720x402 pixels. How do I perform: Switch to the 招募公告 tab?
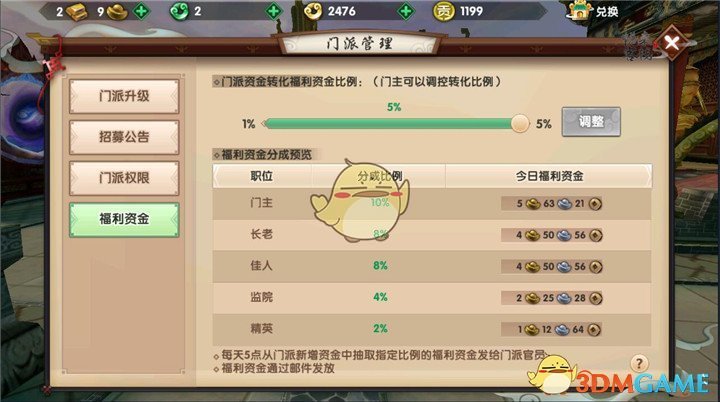click(x=124, y=137)
